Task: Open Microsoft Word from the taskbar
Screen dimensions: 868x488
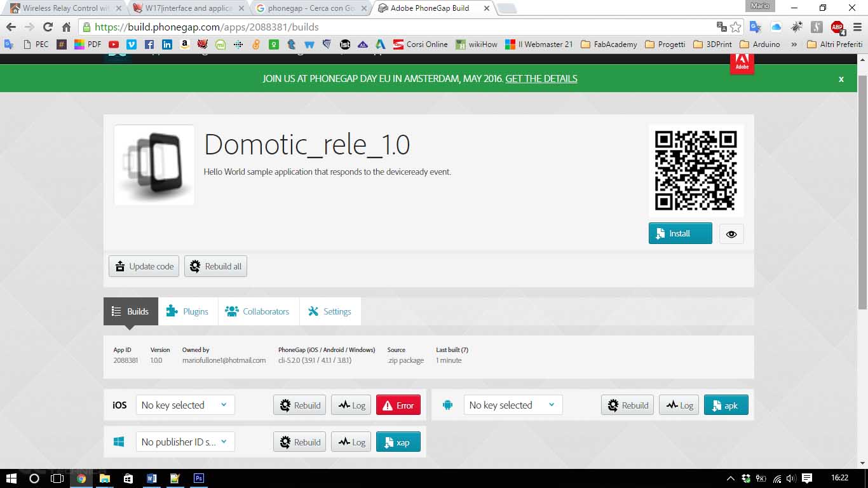Action: pos(151,478)
